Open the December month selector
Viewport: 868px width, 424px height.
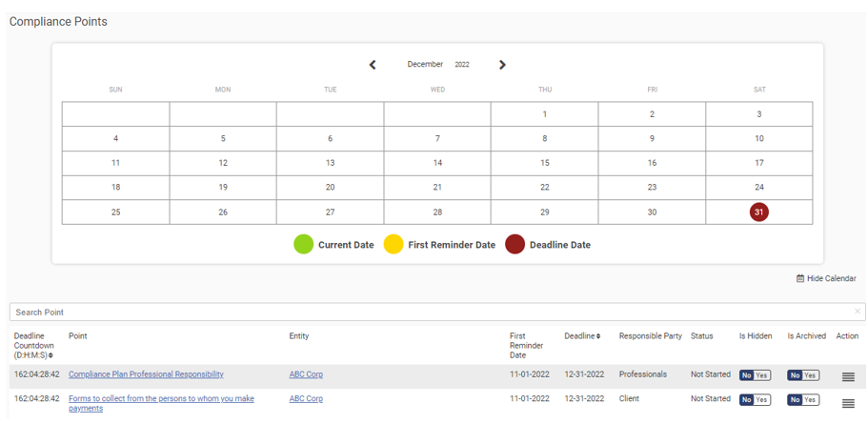coord(425,65)
